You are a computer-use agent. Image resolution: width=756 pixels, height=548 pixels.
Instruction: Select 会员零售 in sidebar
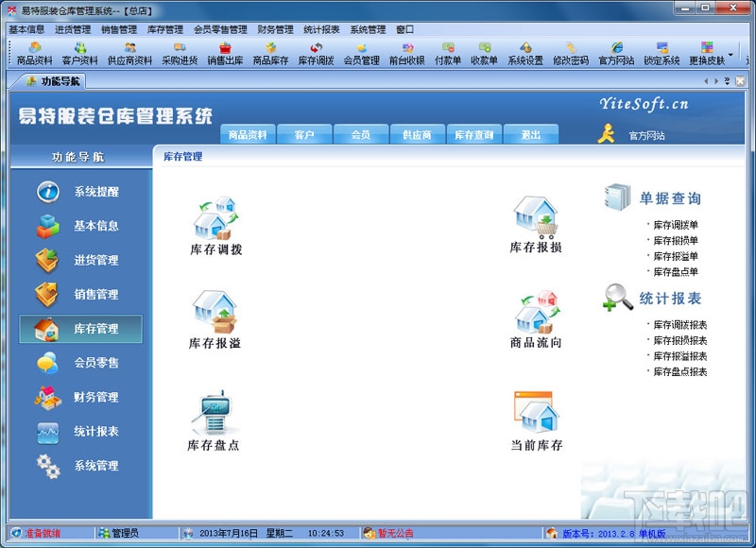pyautogui.click(x=80, y=363)
